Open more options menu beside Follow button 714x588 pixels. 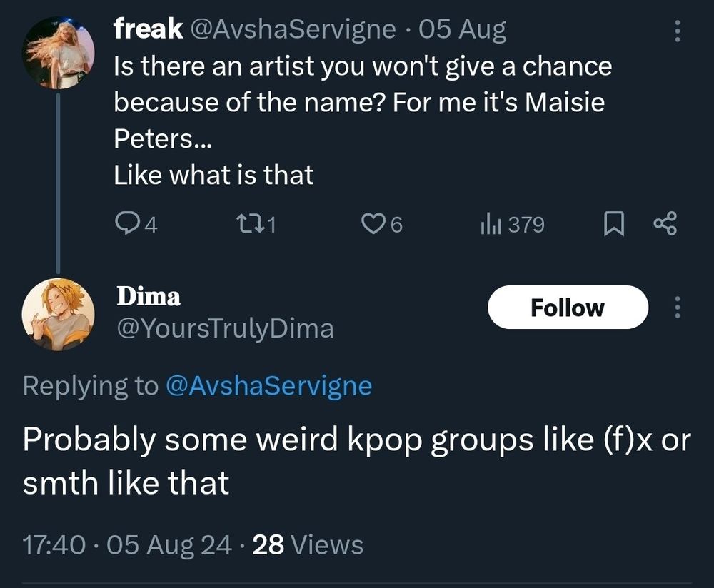(678, 308)
